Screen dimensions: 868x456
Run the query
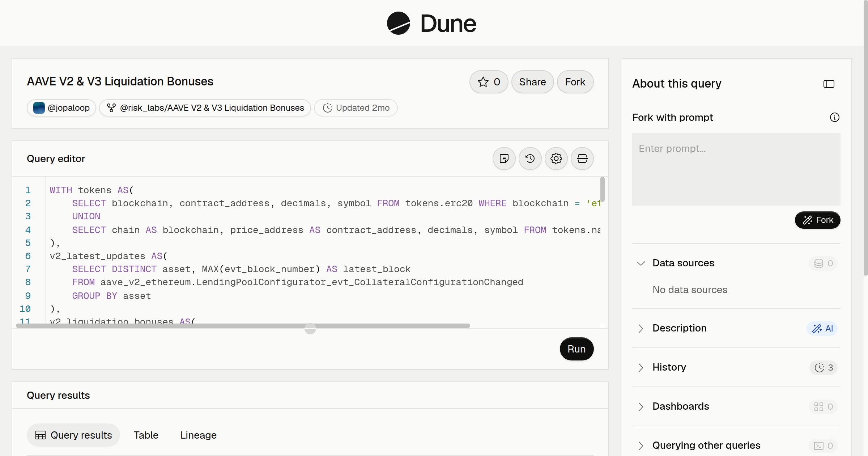pyautogui.click(x=576, y=349)
